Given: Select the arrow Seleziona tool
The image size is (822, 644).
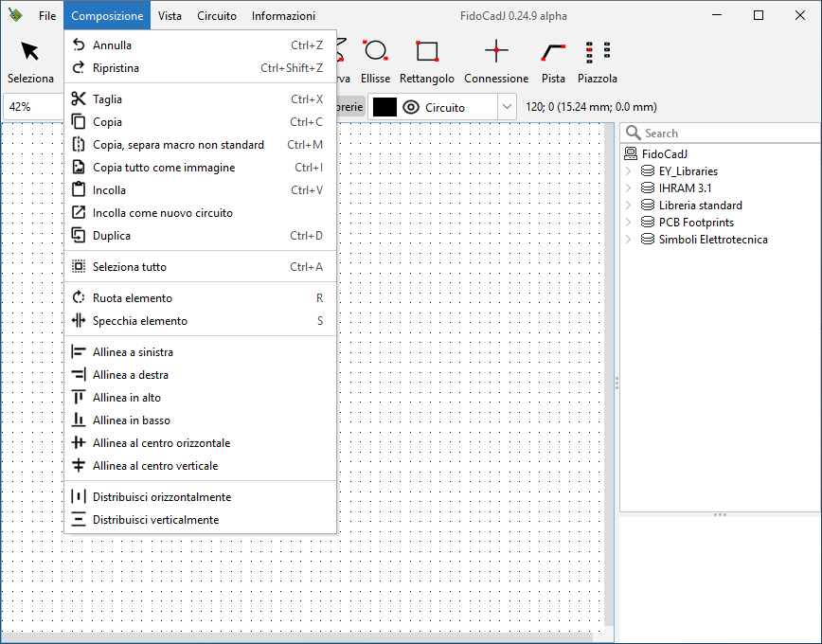Looking at the screenshot, I should click(x=30, y=60).
